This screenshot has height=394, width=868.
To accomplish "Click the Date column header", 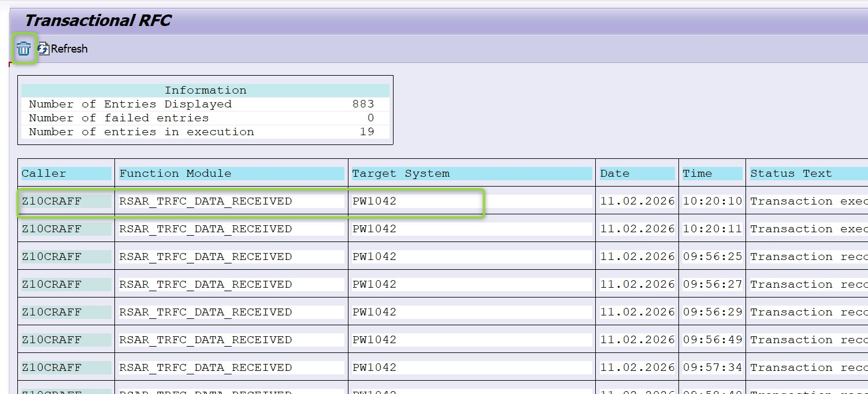I will pos(615,173).
